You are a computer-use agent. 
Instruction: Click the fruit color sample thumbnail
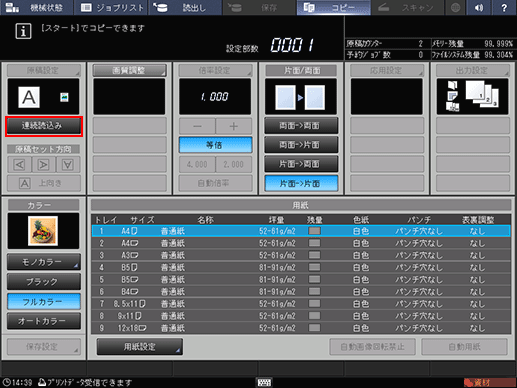pyautogui.click(x=43, y=231)
